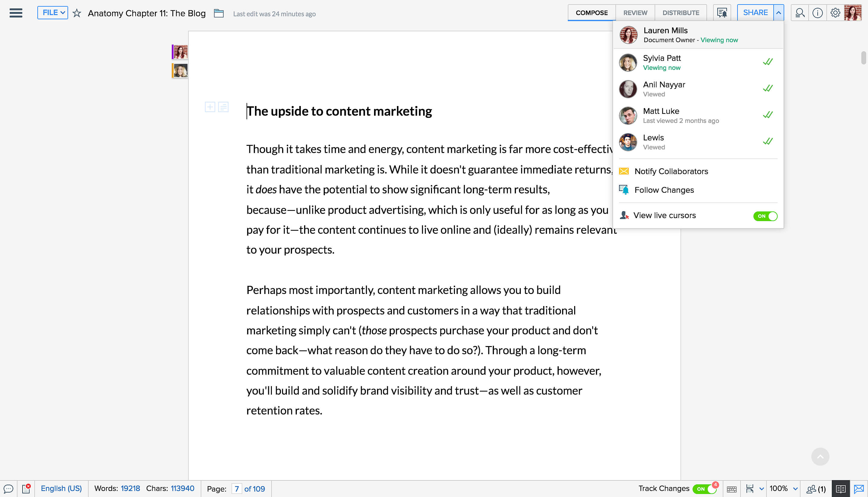Turn off View live cursors toggle

765,216
